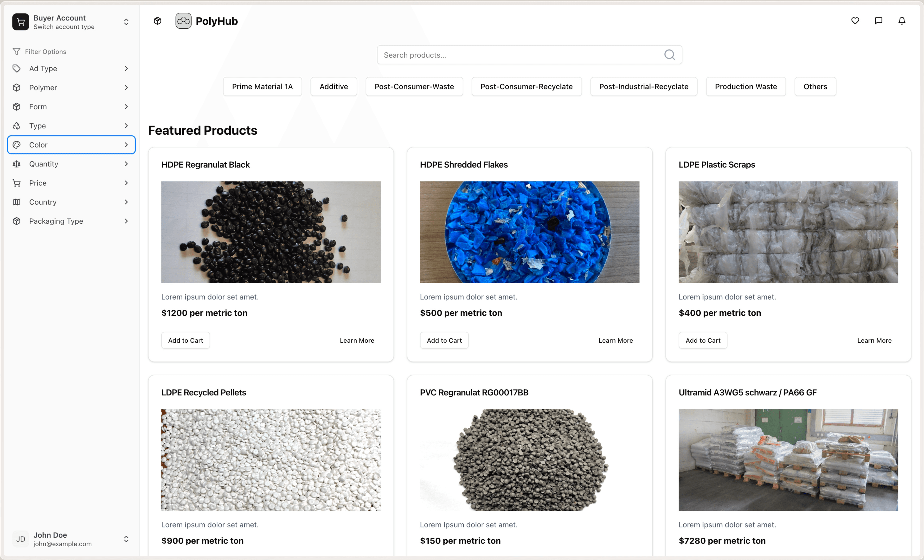
Task: Select the Production Waste category tab
Action: pos(745,86)
